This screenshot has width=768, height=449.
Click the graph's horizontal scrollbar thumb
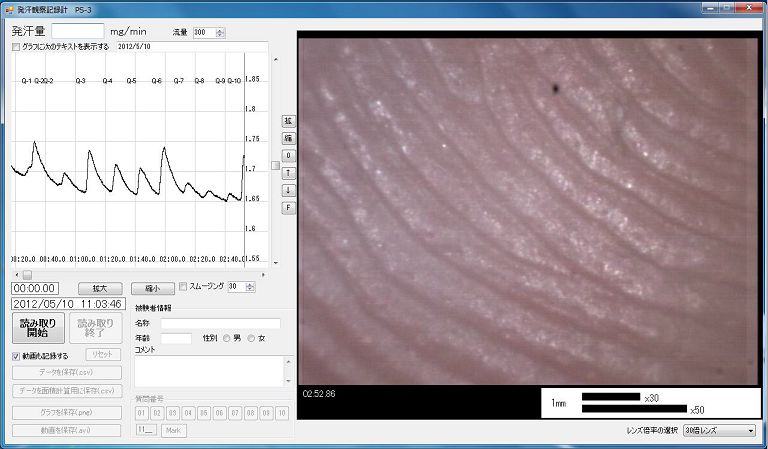[x=27, y=273]
